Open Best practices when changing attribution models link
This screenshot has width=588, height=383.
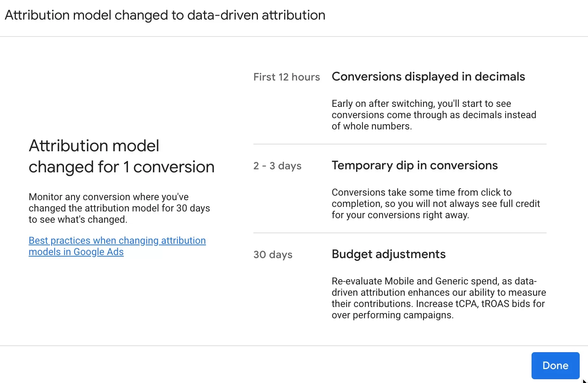[117, 246]
